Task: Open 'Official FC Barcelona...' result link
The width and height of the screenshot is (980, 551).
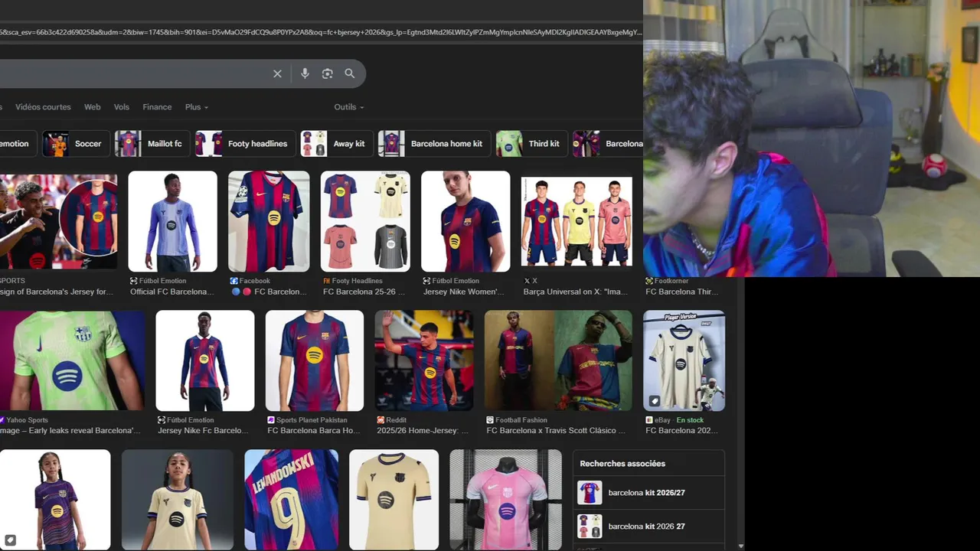Action: (171, 292)
